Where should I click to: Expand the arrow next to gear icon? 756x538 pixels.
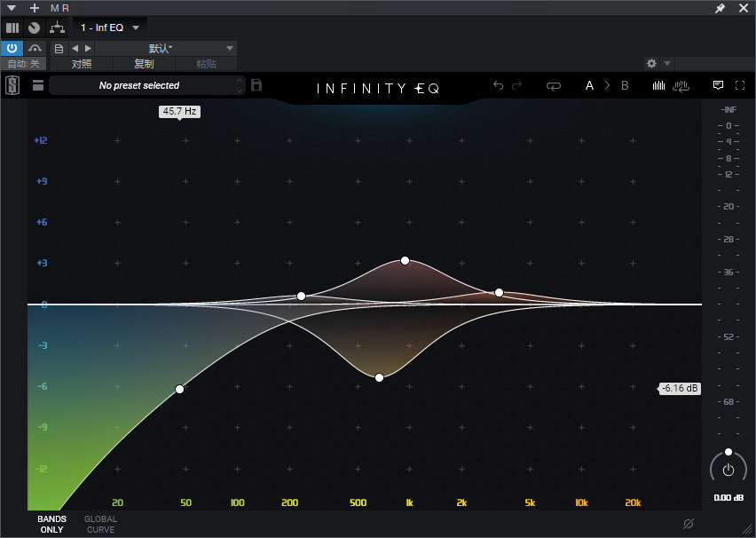pos(667,63)
